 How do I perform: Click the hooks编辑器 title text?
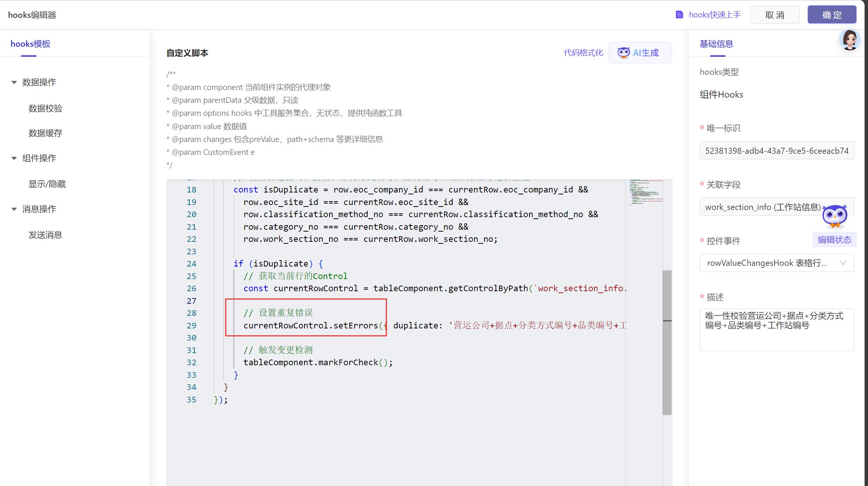coord(32,15)
